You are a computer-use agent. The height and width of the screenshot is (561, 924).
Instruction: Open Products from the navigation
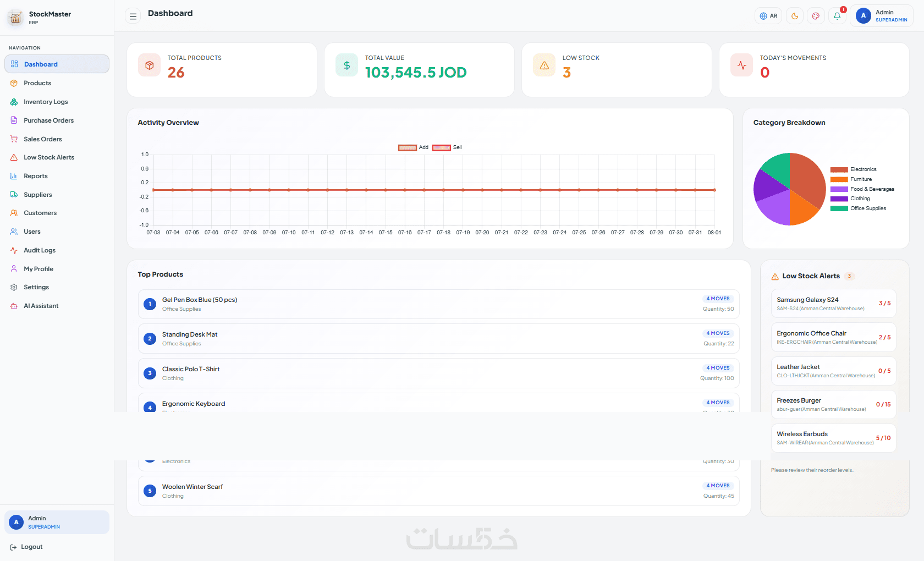57,83
